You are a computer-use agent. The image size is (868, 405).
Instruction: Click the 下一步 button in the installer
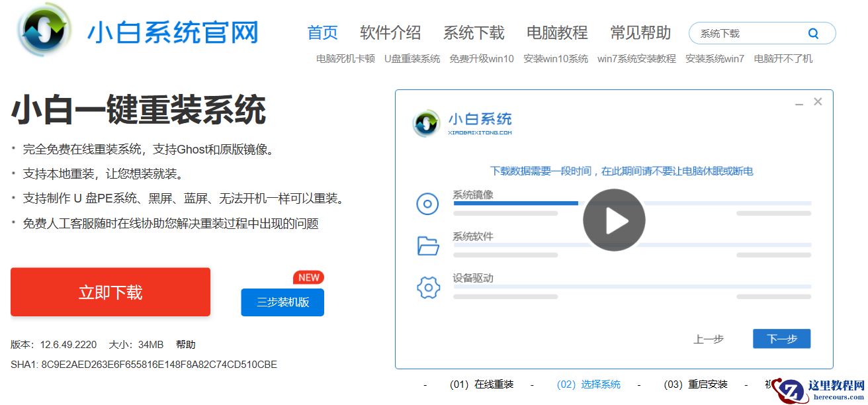[781, 338]
